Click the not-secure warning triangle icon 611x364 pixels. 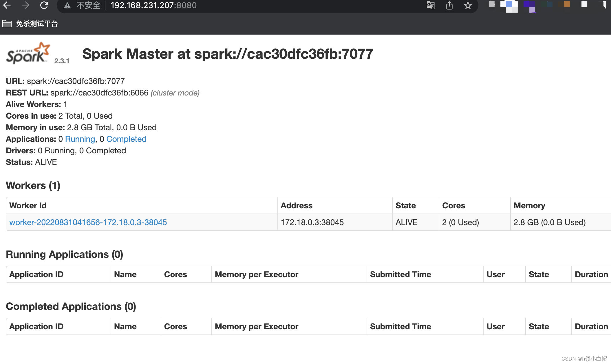(x=67, y=5)
